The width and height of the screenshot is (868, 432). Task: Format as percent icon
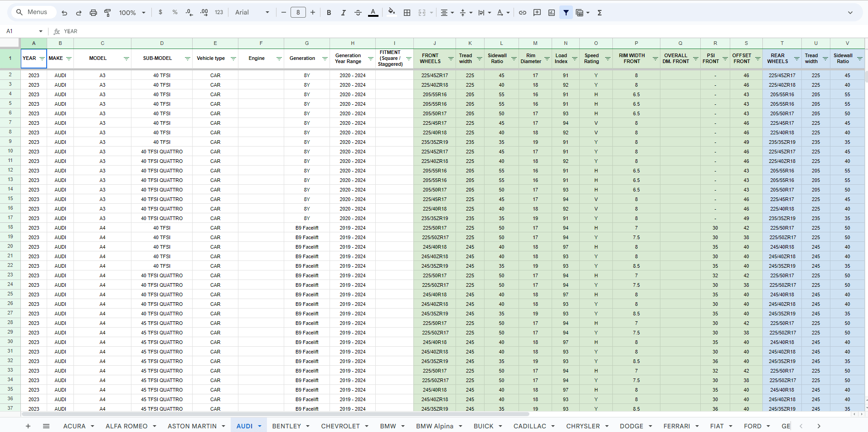click(x=175, y=12)
